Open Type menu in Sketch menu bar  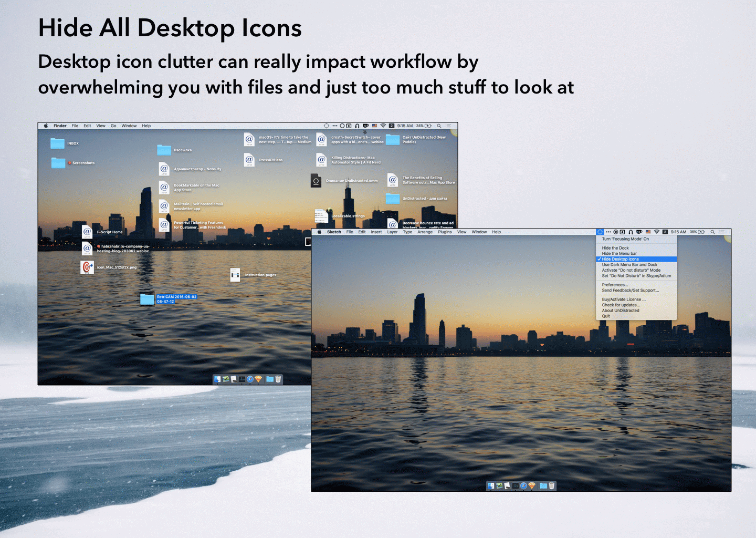tap(407, 232)
